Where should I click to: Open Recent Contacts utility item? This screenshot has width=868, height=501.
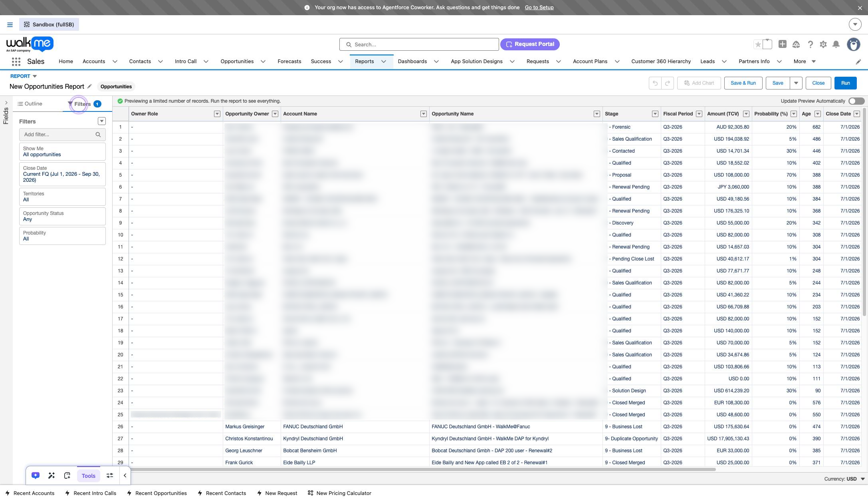[x=222, y=493]
